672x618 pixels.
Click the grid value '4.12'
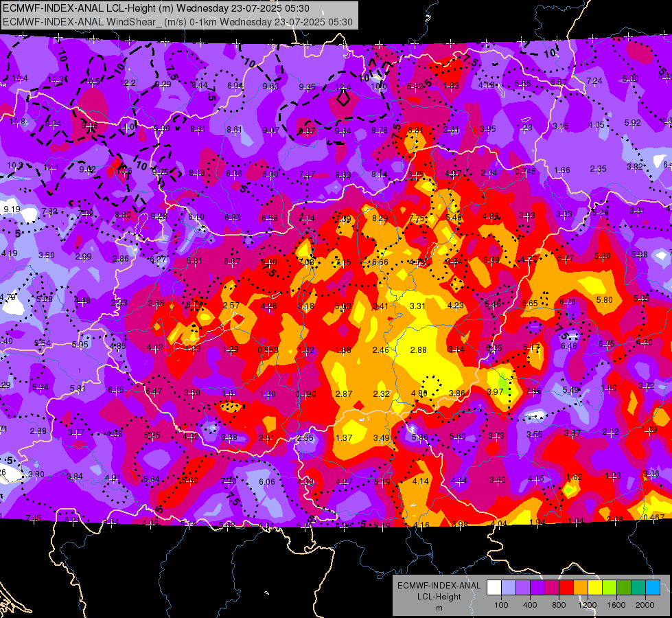click(154, 347)
